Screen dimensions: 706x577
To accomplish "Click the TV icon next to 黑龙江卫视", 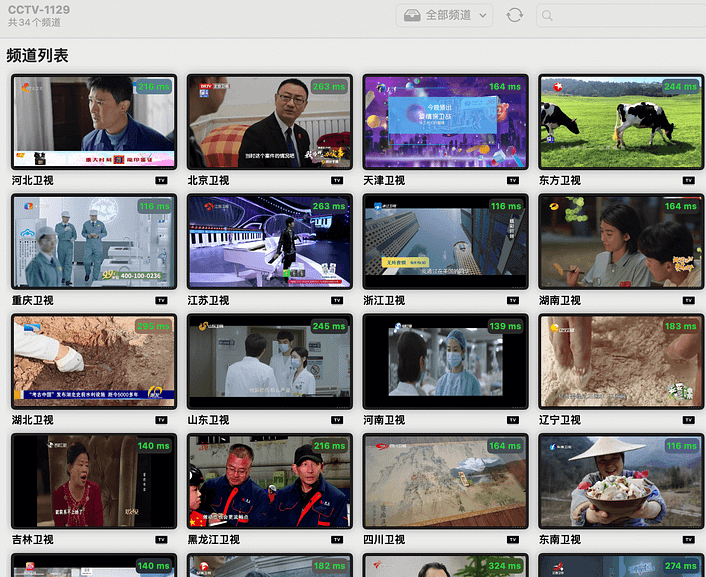I will (337, 540).
